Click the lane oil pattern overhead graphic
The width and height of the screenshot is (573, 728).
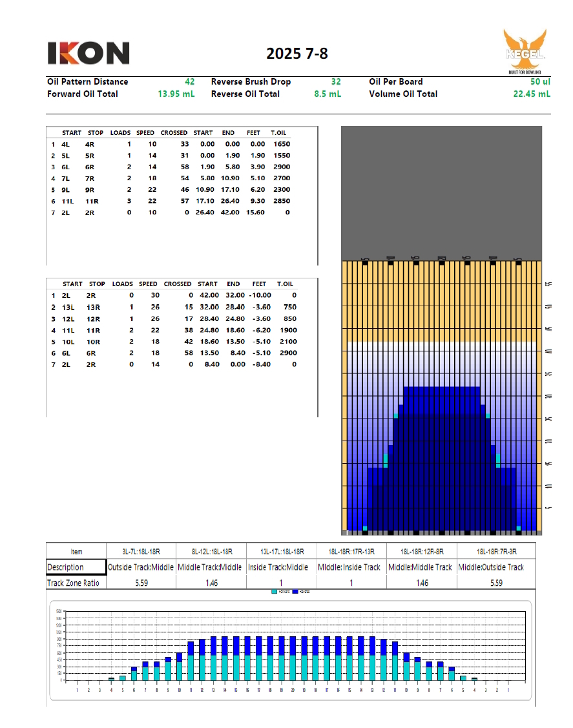(x=441, y=331)
